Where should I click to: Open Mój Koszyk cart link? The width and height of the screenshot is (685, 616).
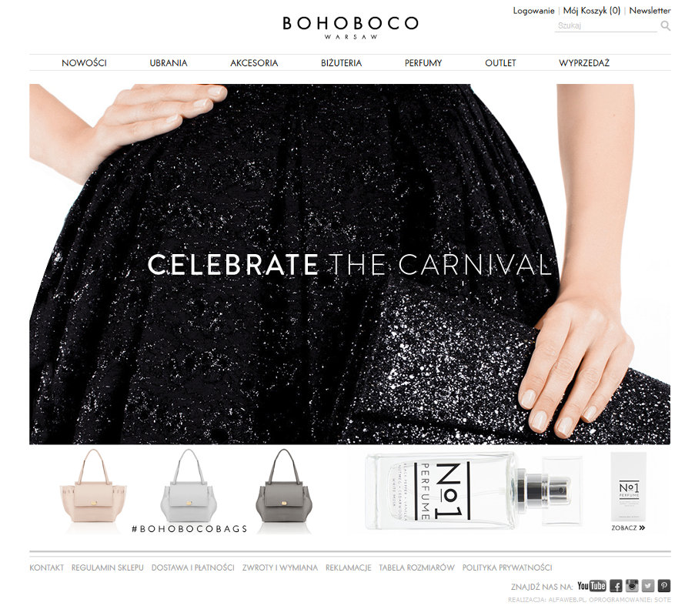[592, 11]
